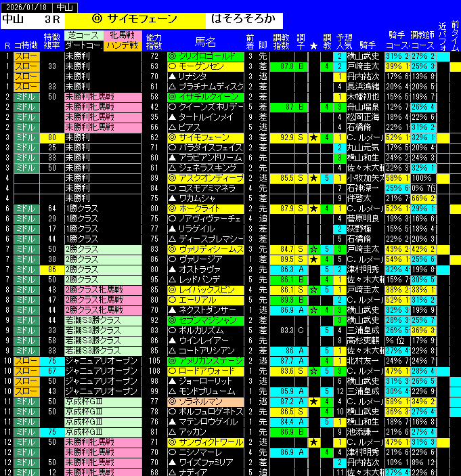Click the hollow star in ロードアウォード's row

313,371
